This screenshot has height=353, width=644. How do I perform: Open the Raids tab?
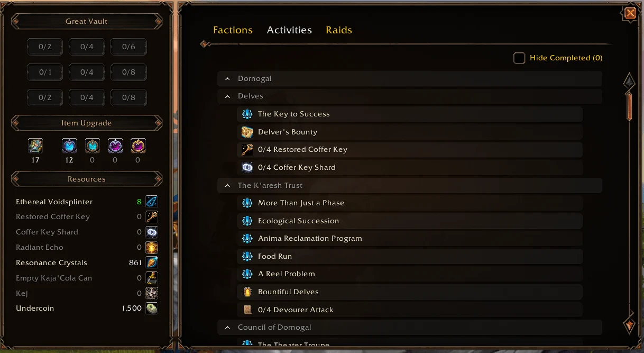(x=339, y=30)
